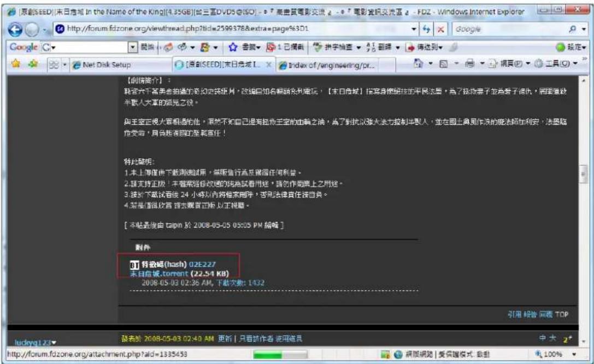Click the BT icon beside the hash
This screenshot has height=364, width=594.
coord(134,265)
